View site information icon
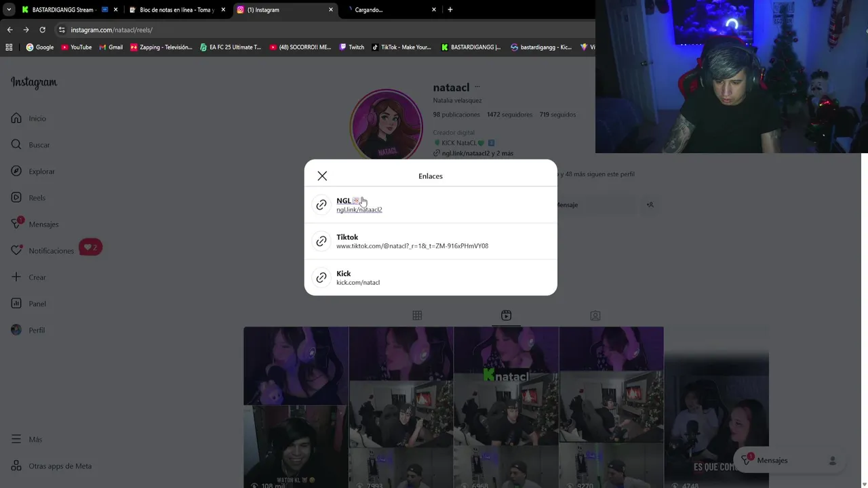Viewport: 868px width, 488px height. click(x=62, y=30)
